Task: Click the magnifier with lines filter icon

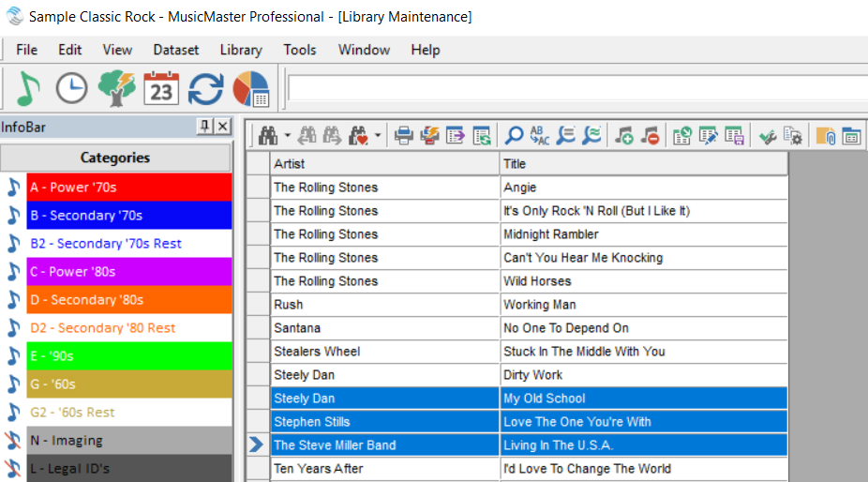Action: click(566, 135)
